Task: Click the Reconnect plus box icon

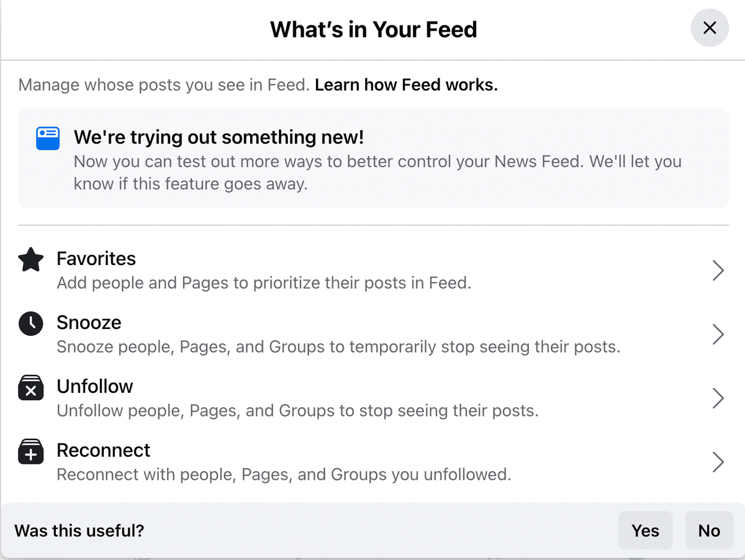Action: (31, 451)
